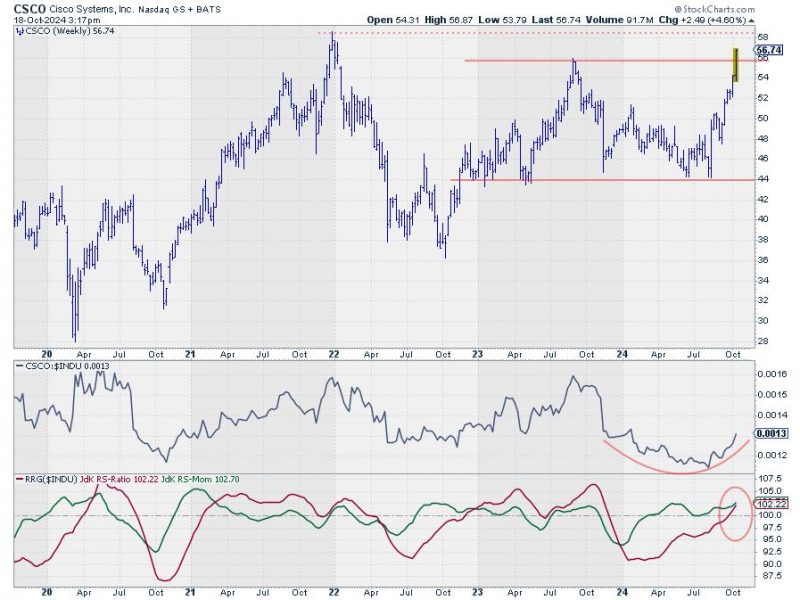Image resolution: width=800 pixels, height=600 pixels.
Task: Click the JdK RS-Mom 102.70 legend text
Action: click(200, 480)
